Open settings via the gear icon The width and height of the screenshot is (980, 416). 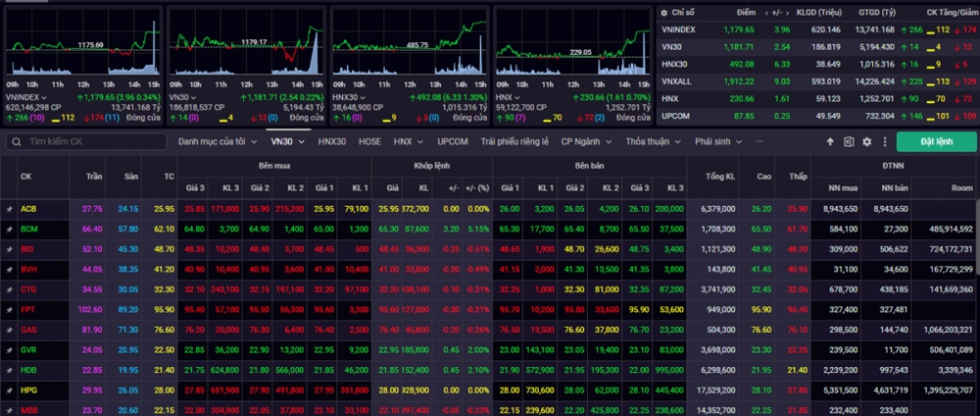[867, 142]
